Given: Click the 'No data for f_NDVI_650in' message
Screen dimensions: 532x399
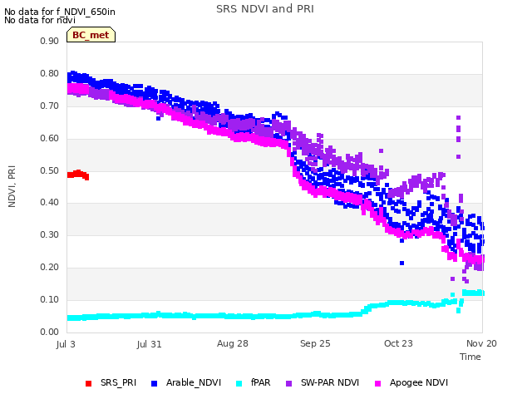Looking at the screenshot, I should 60,12.
